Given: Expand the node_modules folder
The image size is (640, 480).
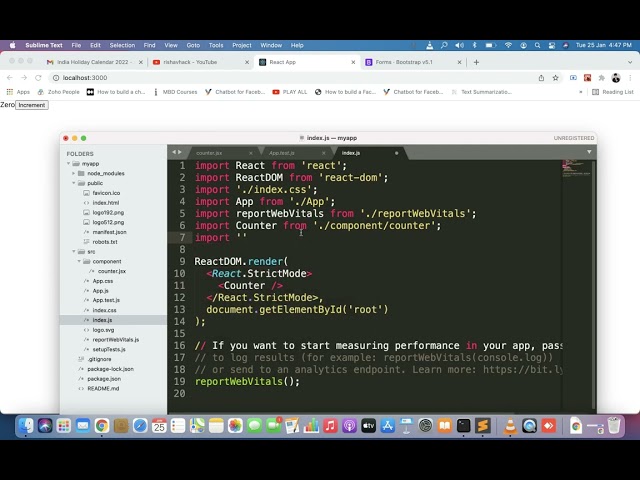Looking at the screenshot, I should pyautogui.click(x=74, y=173).
